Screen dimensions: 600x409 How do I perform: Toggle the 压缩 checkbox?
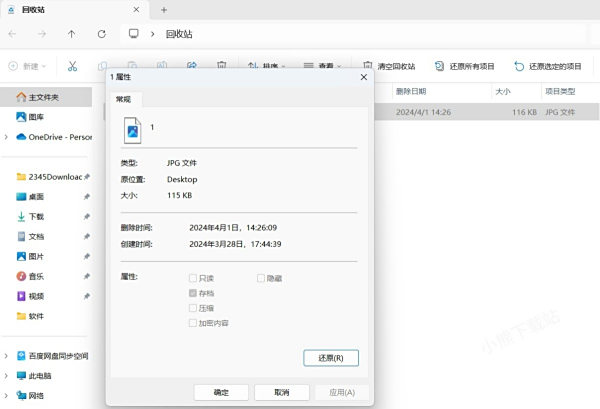pyautogui.click(x=193, y=308)
